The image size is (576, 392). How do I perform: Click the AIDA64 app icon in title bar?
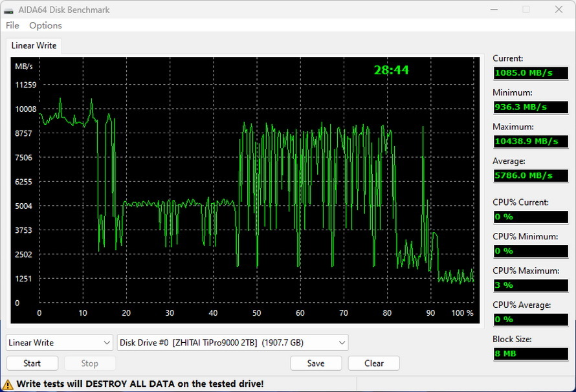[x=9, y=10]
